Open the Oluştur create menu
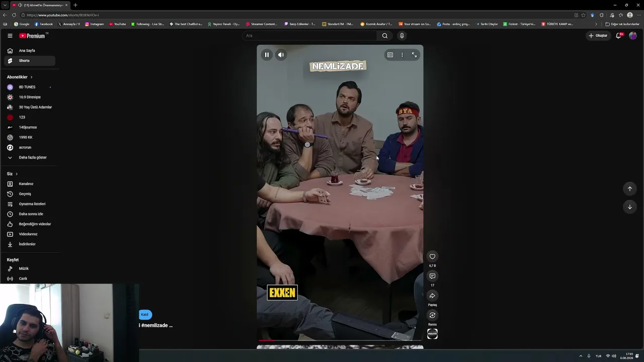This screenshot has width=644, height=362. 598,36
